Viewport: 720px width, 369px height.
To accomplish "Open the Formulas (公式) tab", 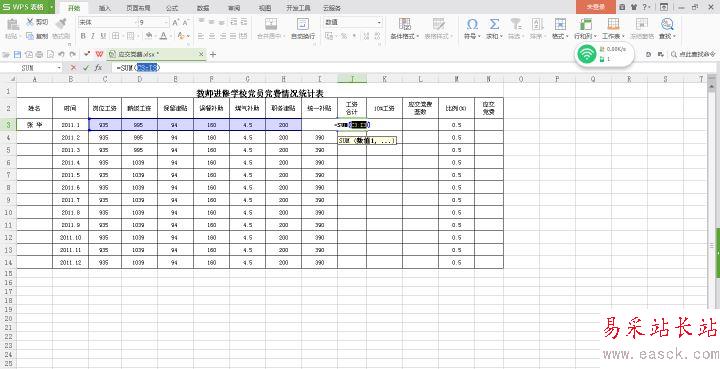I will click(172, 8).
